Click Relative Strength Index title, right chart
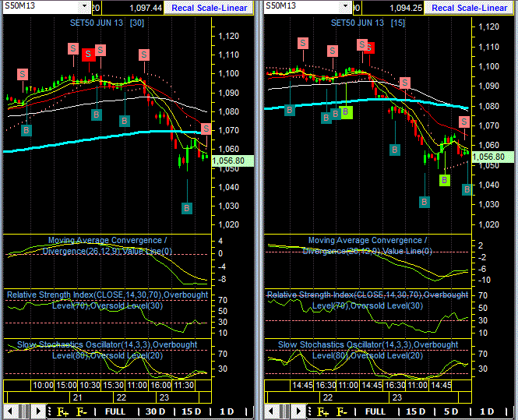 coord(368,300)
